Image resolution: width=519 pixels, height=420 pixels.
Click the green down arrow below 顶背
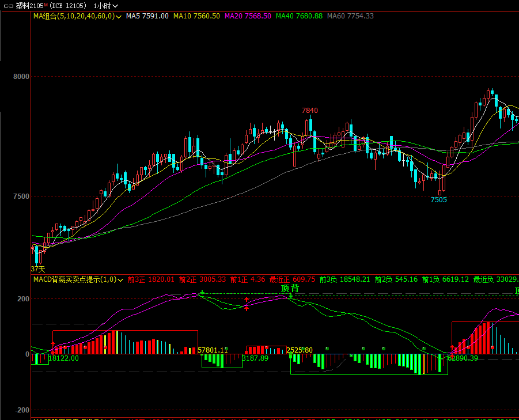(x=291, y=295)
